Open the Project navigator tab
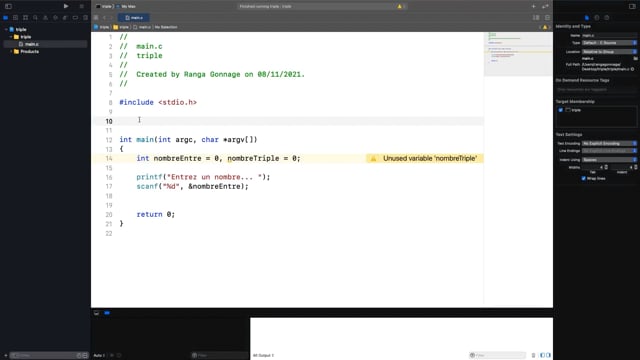 [x=6, y=18]
